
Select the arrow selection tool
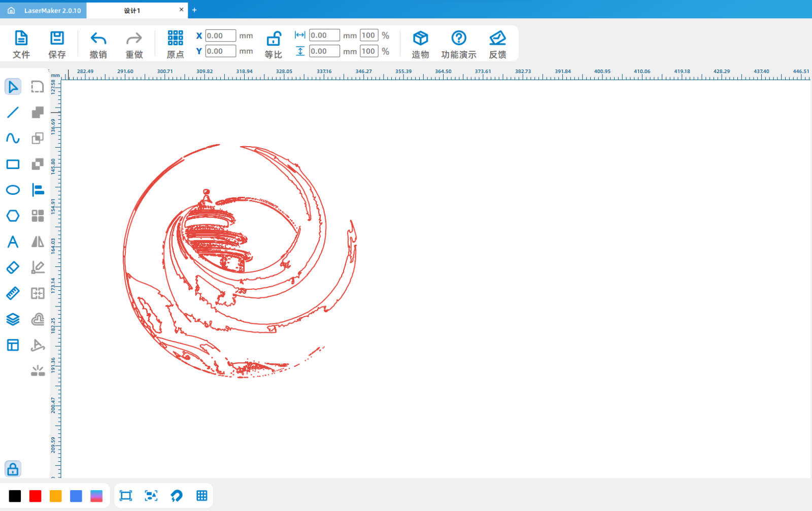13,87
